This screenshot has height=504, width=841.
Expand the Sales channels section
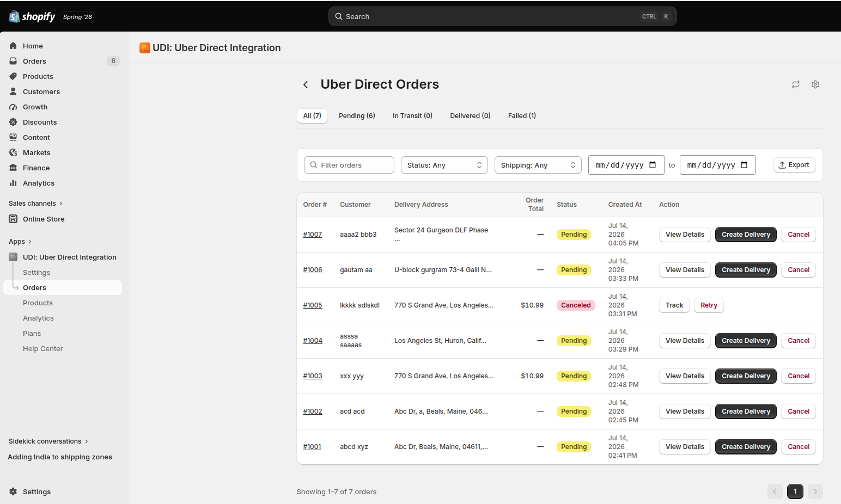[x=35, y=203]
